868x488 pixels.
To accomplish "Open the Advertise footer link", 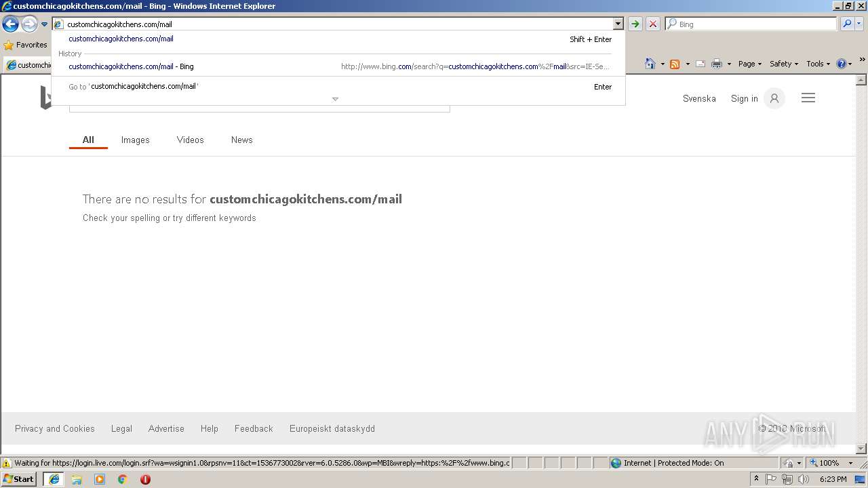I will pyautogui.click(x=166, y=428).
